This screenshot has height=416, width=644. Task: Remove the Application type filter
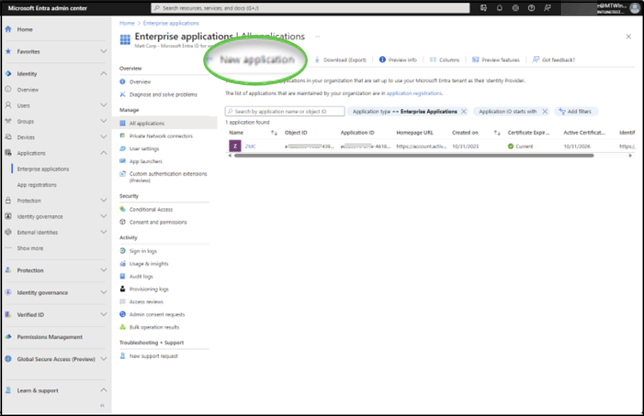tap(464, 111)
